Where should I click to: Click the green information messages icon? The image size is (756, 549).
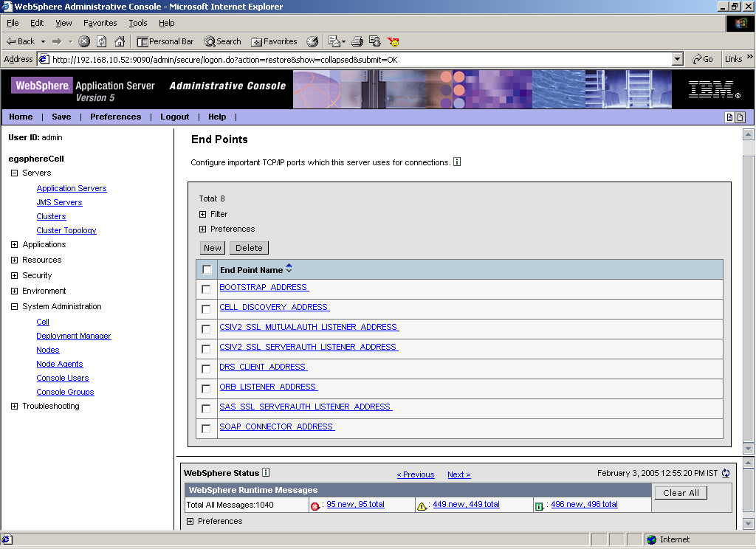coord(539,505)
